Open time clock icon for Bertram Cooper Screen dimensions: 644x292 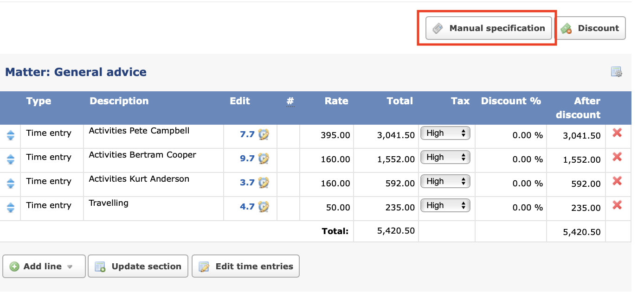click(x=264, y=159)
